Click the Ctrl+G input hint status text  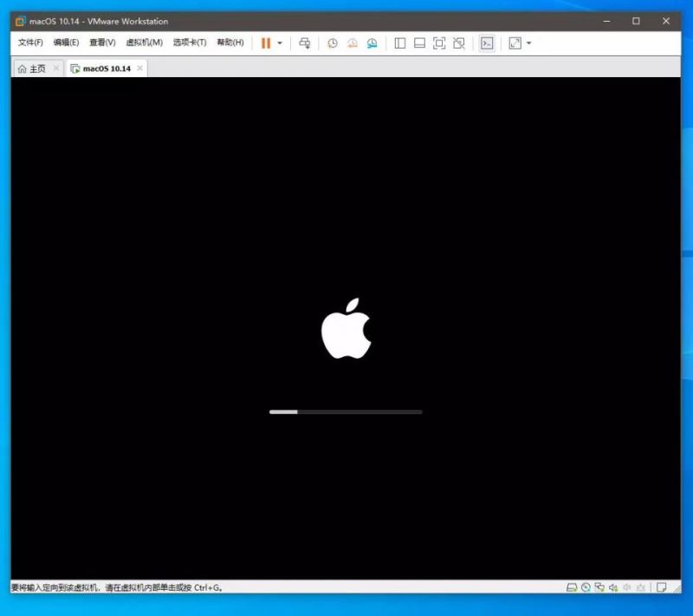pos(116,587)
